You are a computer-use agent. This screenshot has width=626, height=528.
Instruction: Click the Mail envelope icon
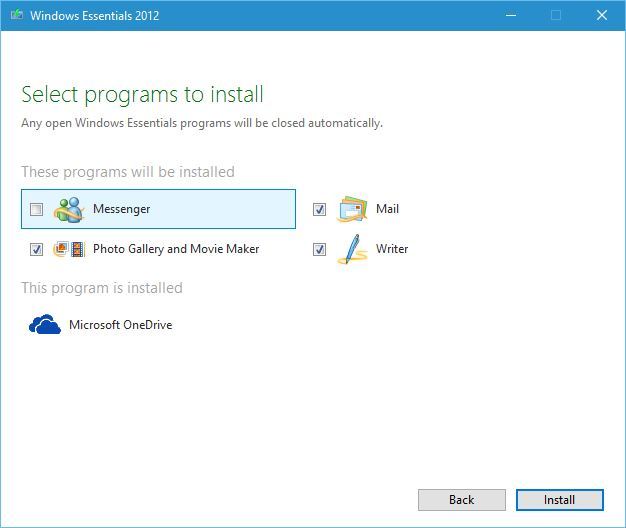coord(352,209)
